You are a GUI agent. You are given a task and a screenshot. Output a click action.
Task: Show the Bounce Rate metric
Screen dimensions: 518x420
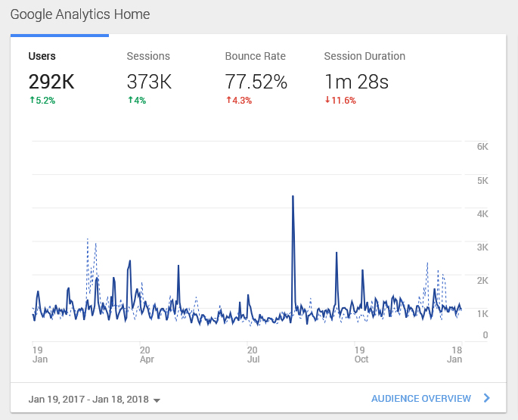(x=256, y=56)
